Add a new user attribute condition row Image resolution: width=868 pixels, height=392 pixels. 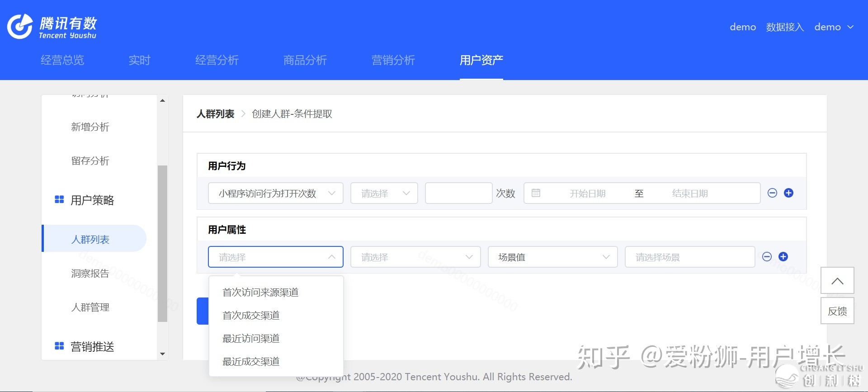783,257
